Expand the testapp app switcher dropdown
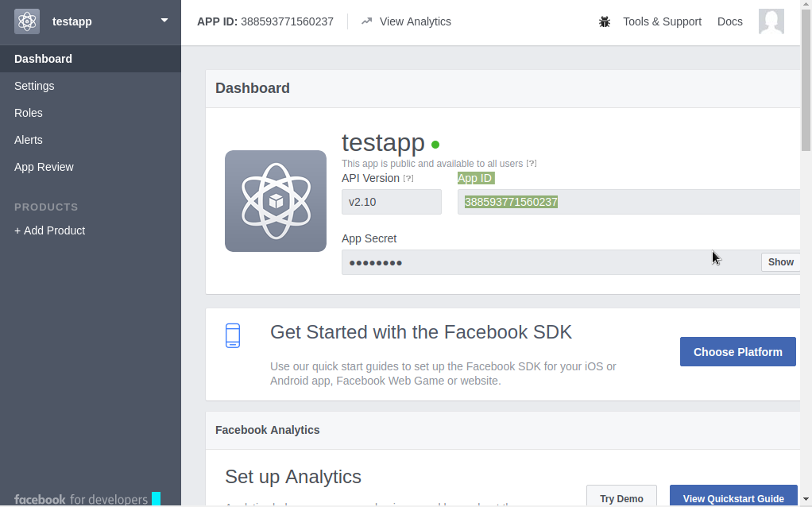 click(164, 21)
